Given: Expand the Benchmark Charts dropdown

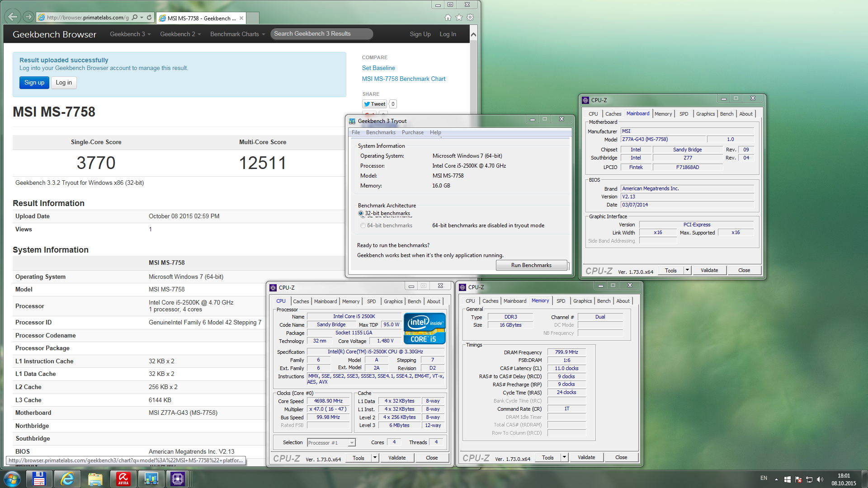Looking at the screenshot, I should [238, 34].
